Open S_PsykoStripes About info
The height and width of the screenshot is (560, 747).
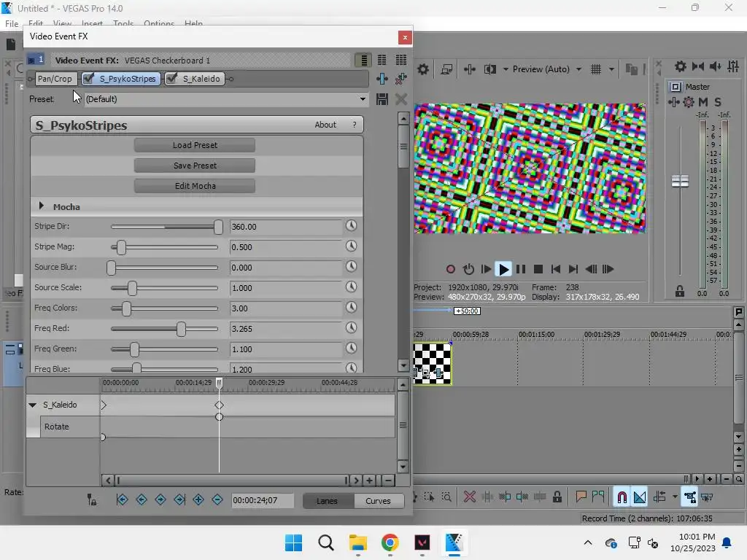325,125
